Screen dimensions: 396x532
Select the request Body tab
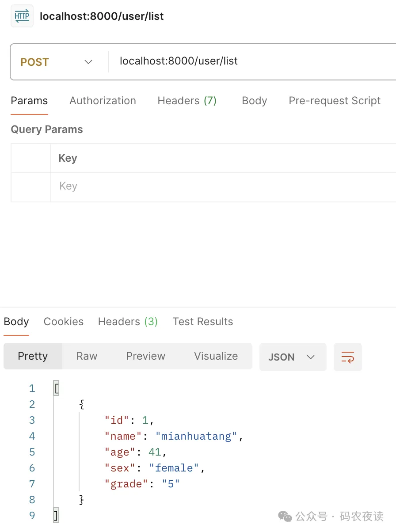[255, 101]
